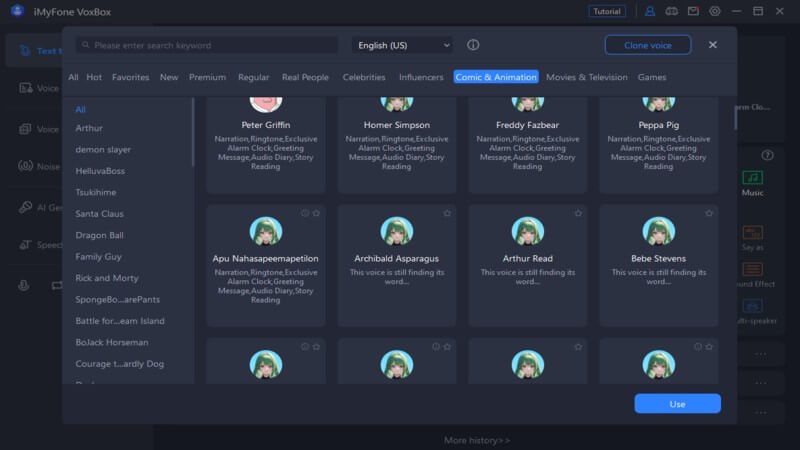
Task: Click the info icon beside language dropdown
Action: tap(473, 45)
